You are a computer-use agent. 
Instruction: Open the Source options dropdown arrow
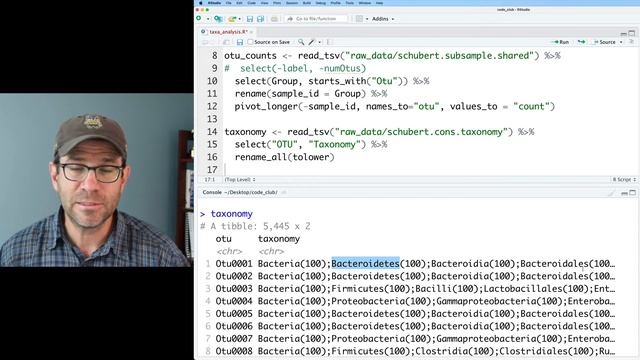tap(621, 42)
